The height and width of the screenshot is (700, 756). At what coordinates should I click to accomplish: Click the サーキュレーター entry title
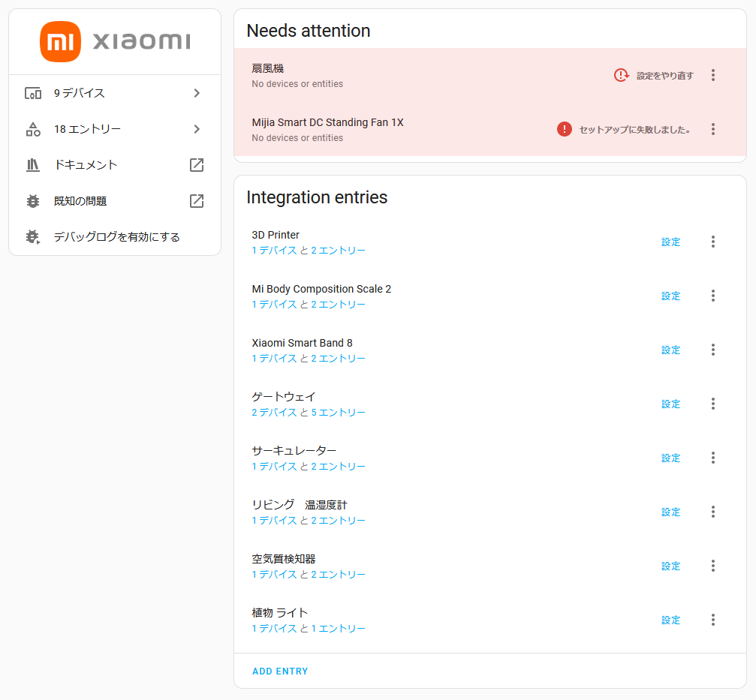click(294, 450)
